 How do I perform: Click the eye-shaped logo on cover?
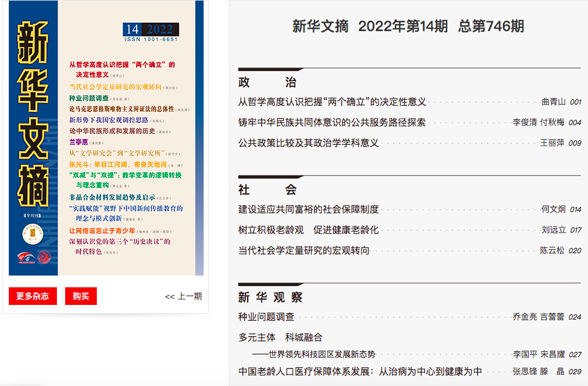(x=26, y=257)
